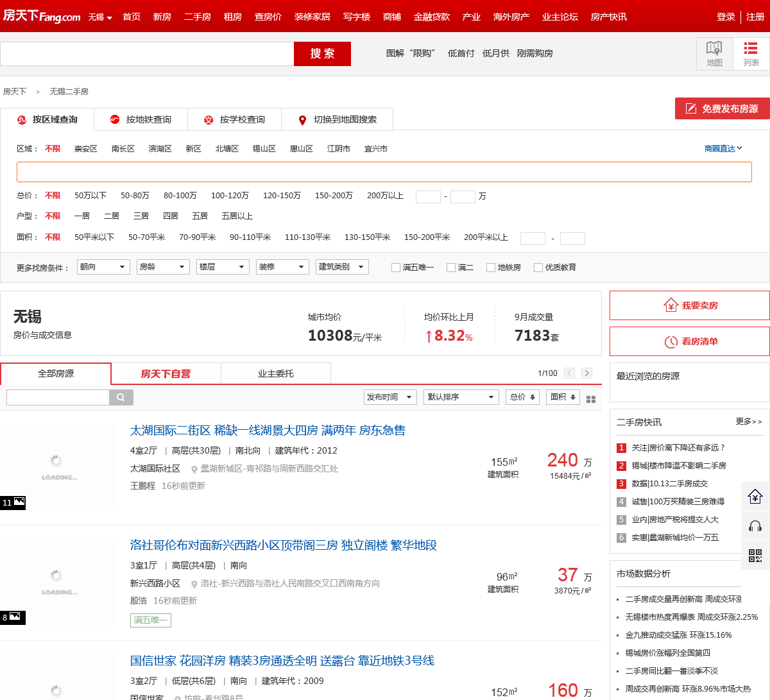770x700 pixels.
Task: Switch to 切换到地图搜索 tab
Action: 337,119
